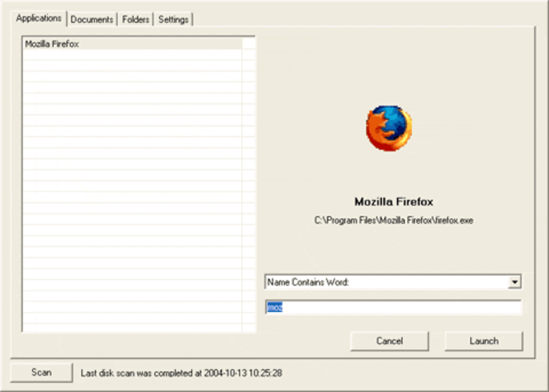Image resolution: width=549 pixels, height=392 pixels.
Task: Open the Settings tab
Action: click(x=173, y=20)
